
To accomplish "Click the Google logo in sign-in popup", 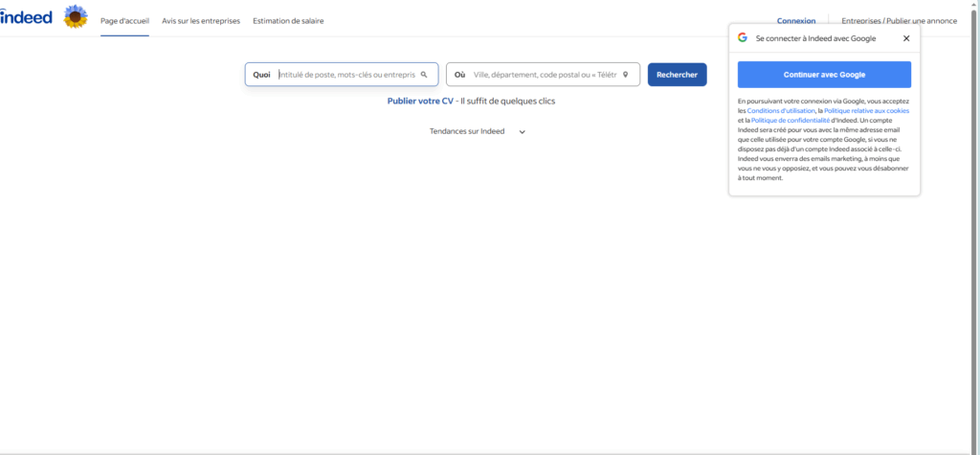I will click(743, 38).
